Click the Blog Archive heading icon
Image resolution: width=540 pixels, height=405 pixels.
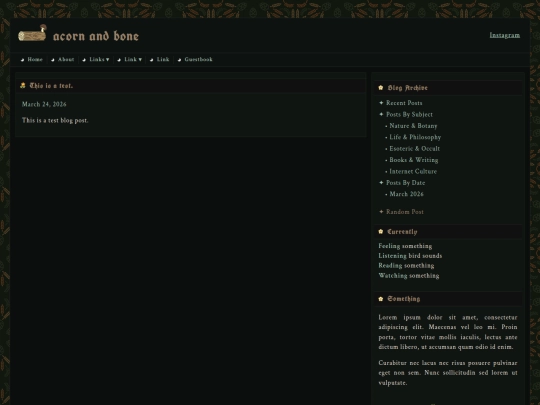[381, 87]
